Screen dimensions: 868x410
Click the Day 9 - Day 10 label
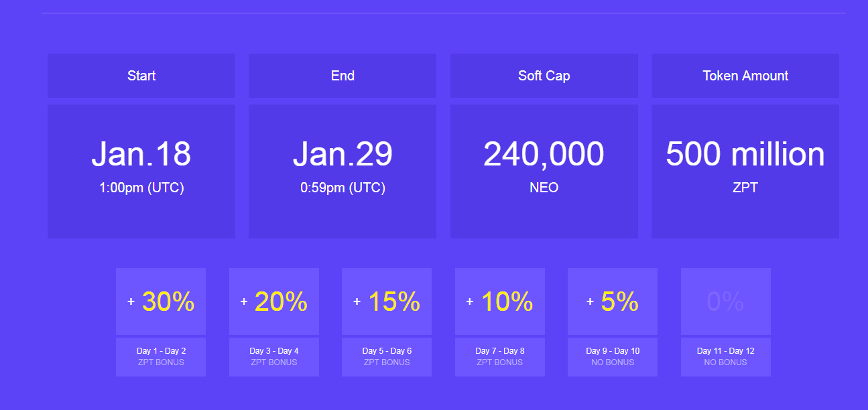(613, 351)
